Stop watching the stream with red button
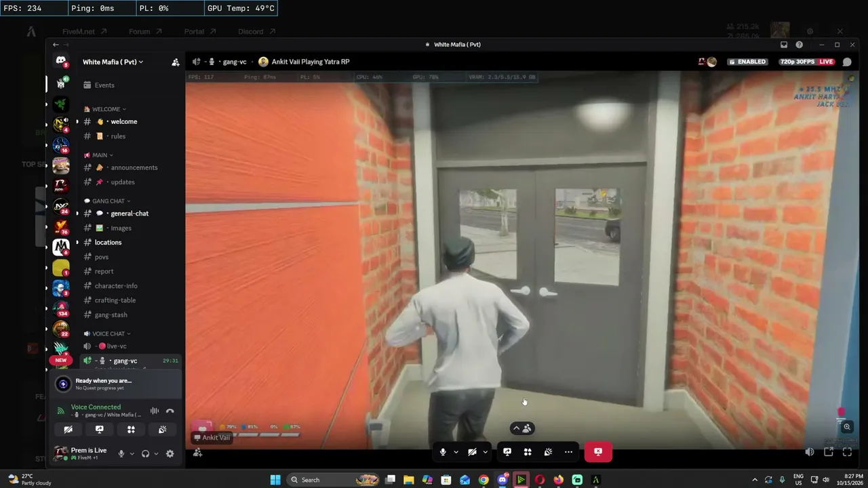The width and height of the screenshot is (868, 488). click(x=598, y=452)
